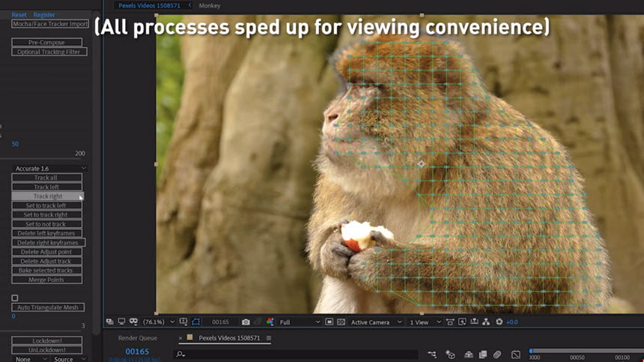Close the Pexels Videos 1508571 timeline tab
644x362 pixels.
180,338
